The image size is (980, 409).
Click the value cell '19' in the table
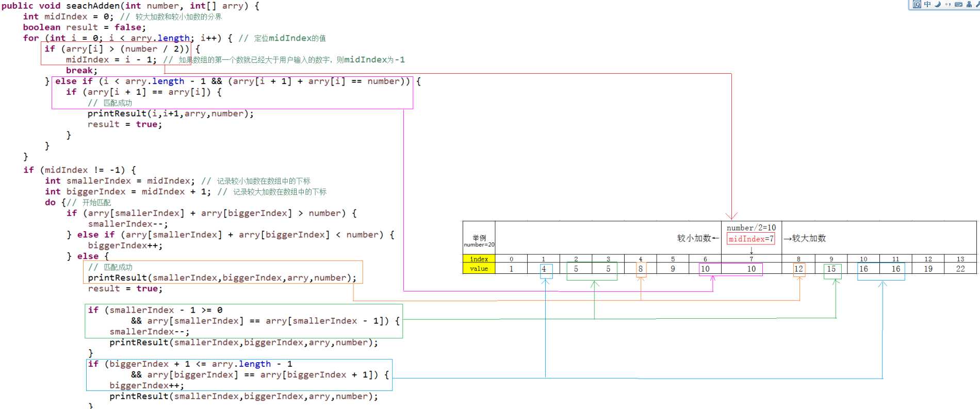point(928,269)
